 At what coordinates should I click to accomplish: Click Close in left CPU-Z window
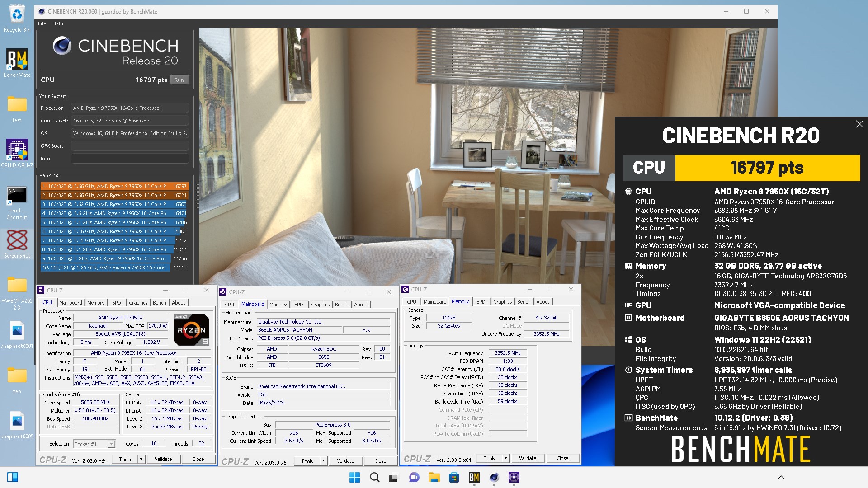pyautogui.click(x=198, y=459)
